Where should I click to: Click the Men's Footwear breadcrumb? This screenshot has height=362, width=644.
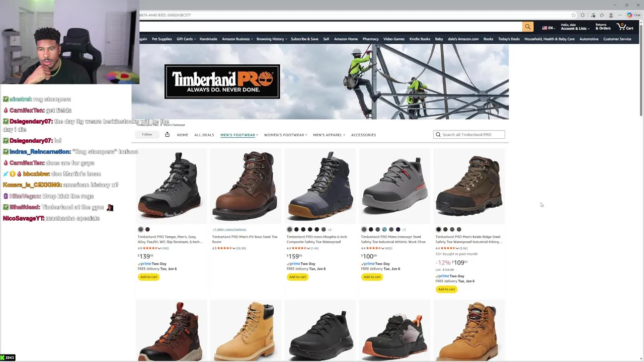[x=174, y=125]
